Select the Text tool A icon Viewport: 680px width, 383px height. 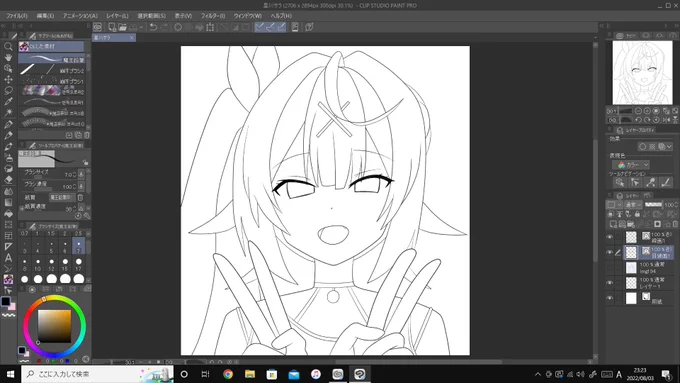[x=8, y=258]
